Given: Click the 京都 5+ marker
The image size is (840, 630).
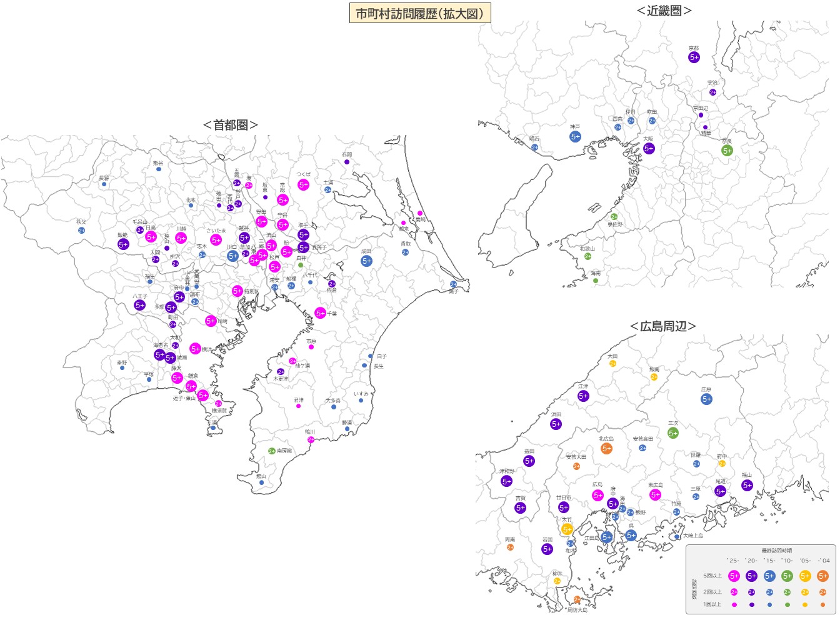Looking at the screenshot, I should 694,57.
